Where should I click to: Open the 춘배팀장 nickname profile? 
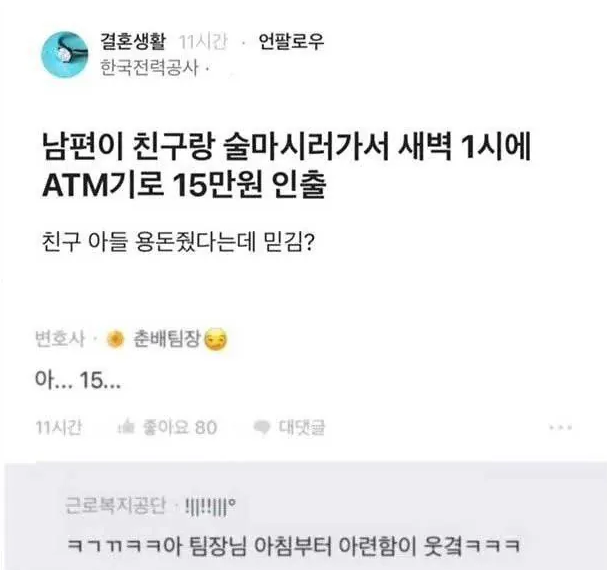(167, 339)
